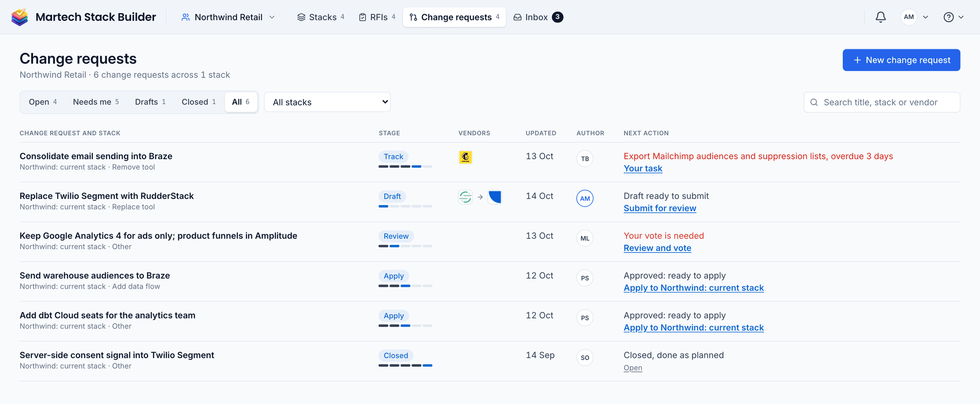
Task: Select the Change requests tab
Action: pyautogui.click(x=455, y=17)
